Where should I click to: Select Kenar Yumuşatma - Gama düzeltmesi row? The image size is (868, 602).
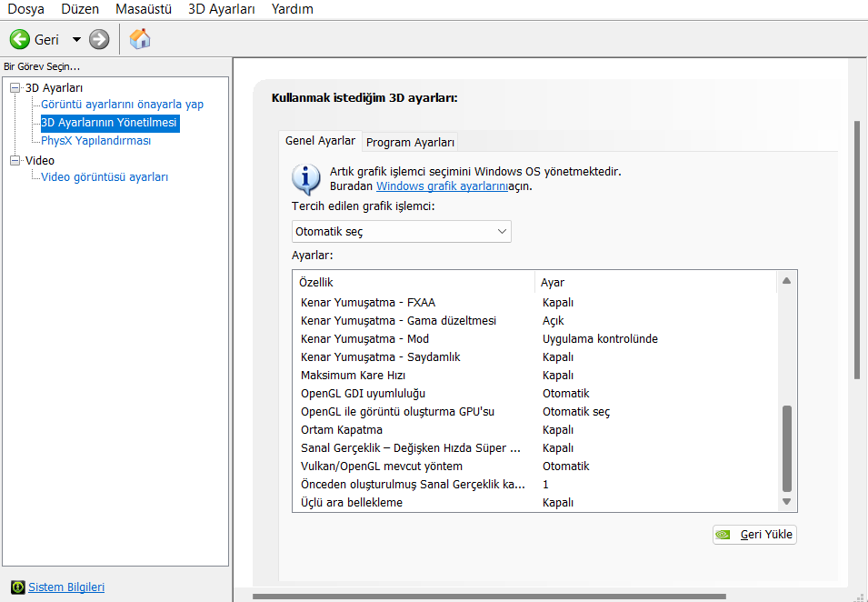[534, 321]
